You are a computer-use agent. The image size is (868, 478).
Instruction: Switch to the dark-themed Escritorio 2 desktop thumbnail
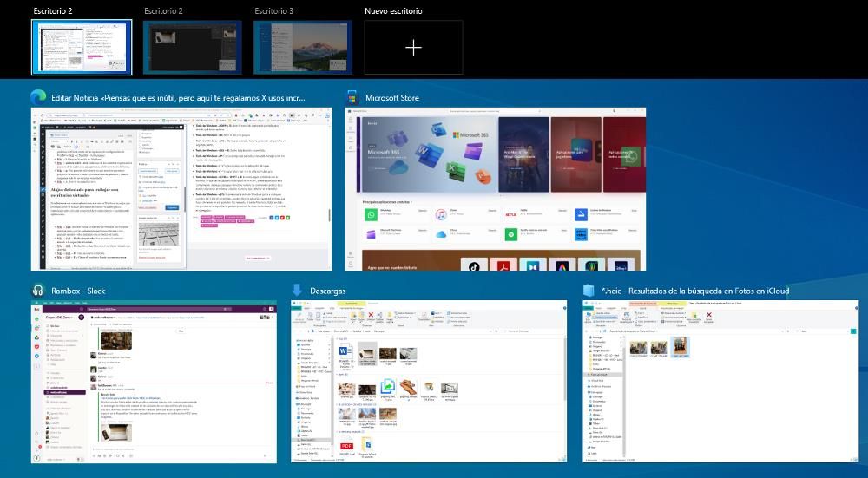(x=192, y=48)
